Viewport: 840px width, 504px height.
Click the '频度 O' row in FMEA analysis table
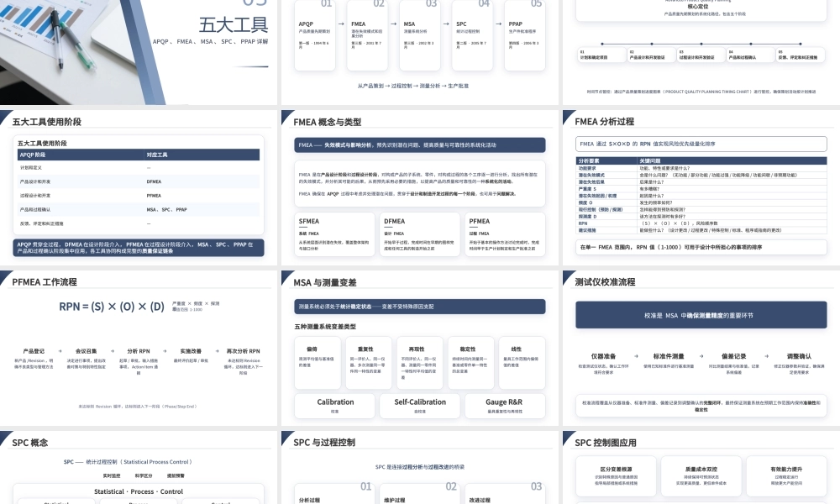701,203
